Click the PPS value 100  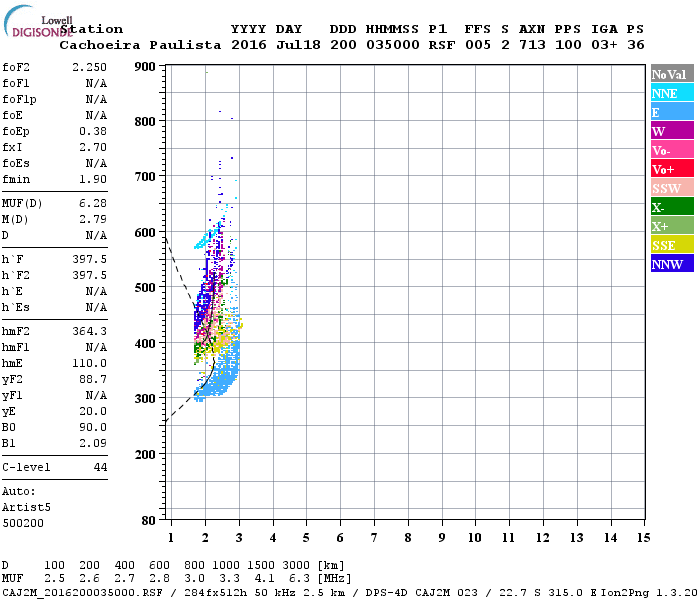568,45
